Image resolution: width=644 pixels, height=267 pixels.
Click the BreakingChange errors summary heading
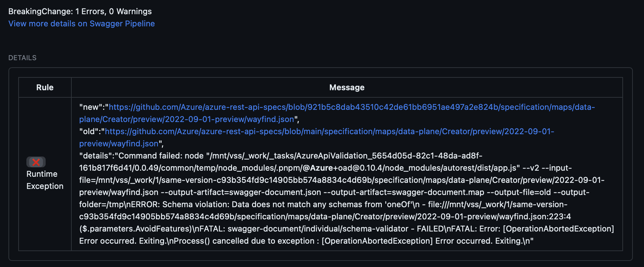(80, 11)
